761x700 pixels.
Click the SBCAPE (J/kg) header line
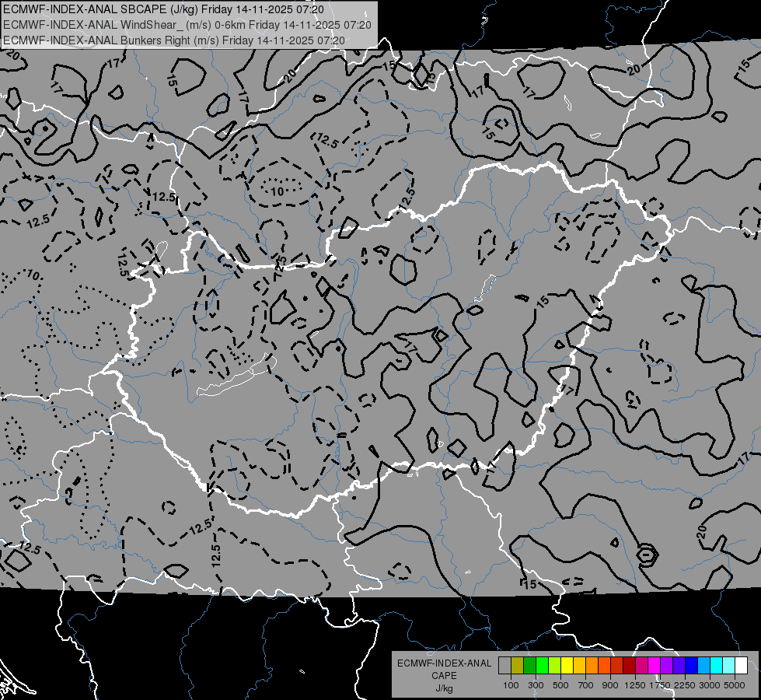(x=163, y=9)
